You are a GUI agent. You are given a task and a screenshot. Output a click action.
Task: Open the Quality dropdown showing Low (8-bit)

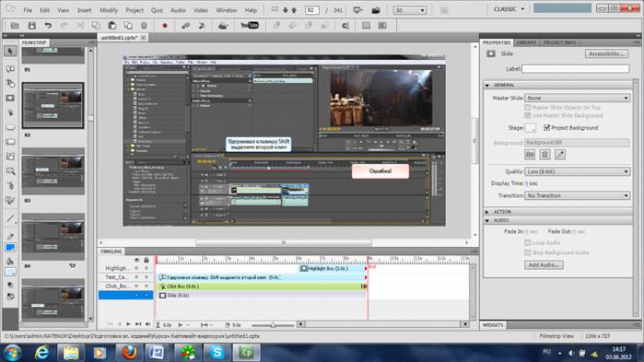click(577, 171)
